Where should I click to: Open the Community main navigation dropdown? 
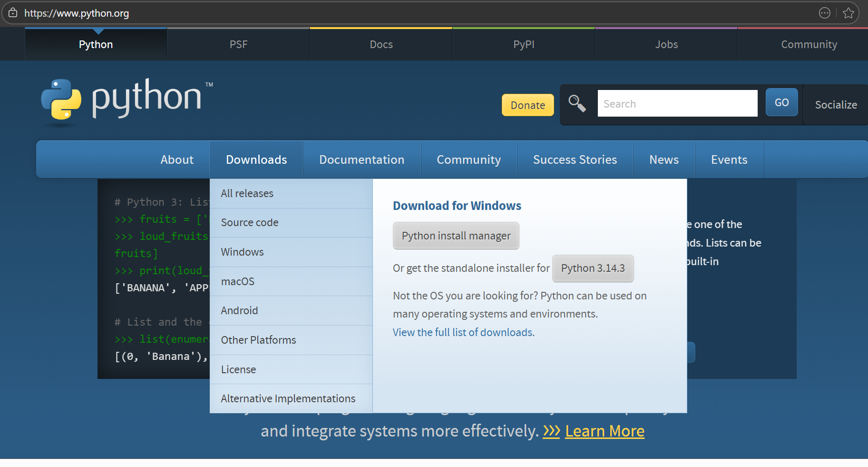pos(468,159)
